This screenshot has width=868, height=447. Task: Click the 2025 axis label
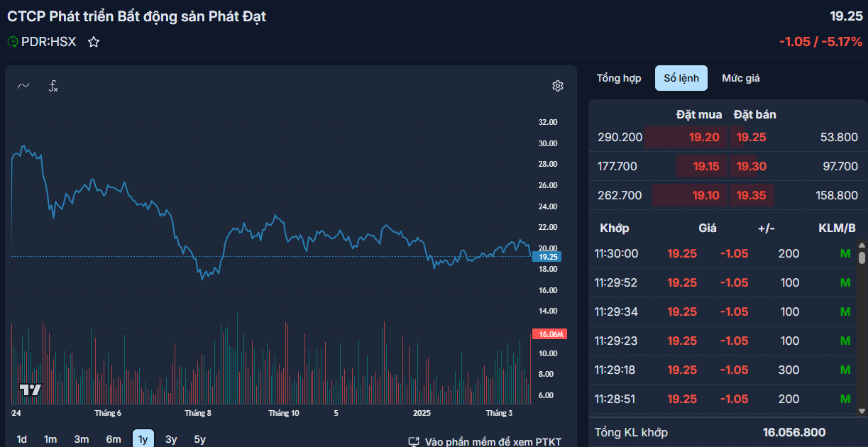[422, 413]
